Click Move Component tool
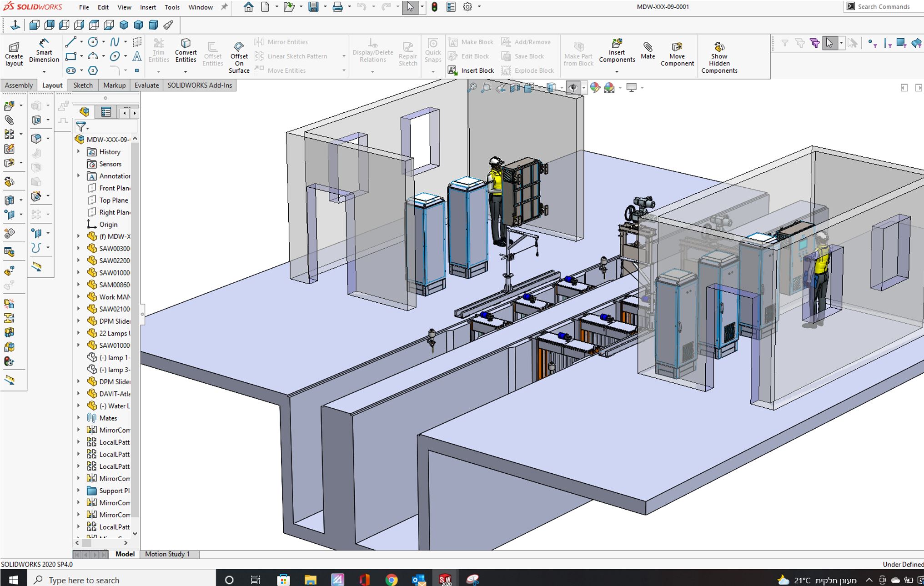 tap(677, 54)
